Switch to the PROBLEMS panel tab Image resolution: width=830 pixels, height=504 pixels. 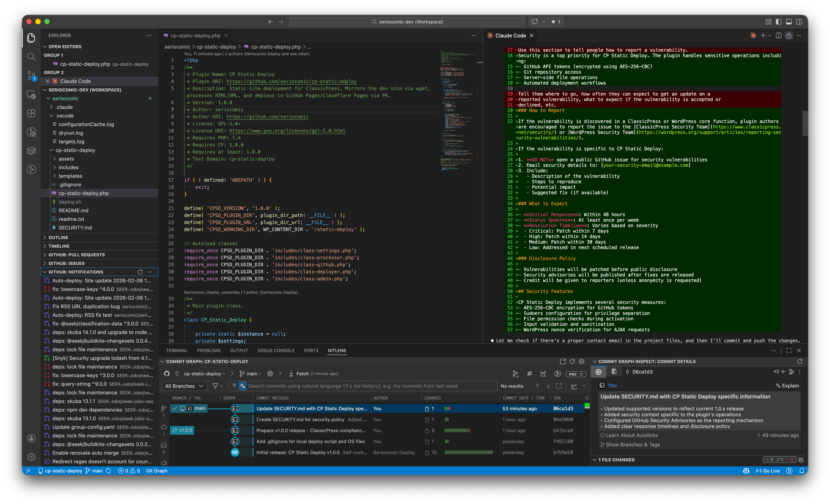(209, 350)
